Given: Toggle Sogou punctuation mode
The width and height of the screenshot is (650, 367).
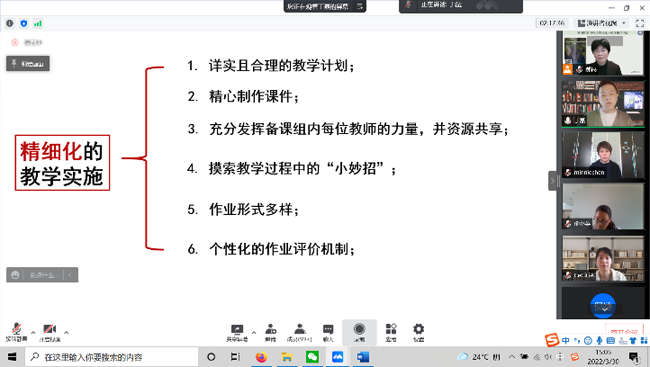Looking at the screenshot, I should point(577,340).
